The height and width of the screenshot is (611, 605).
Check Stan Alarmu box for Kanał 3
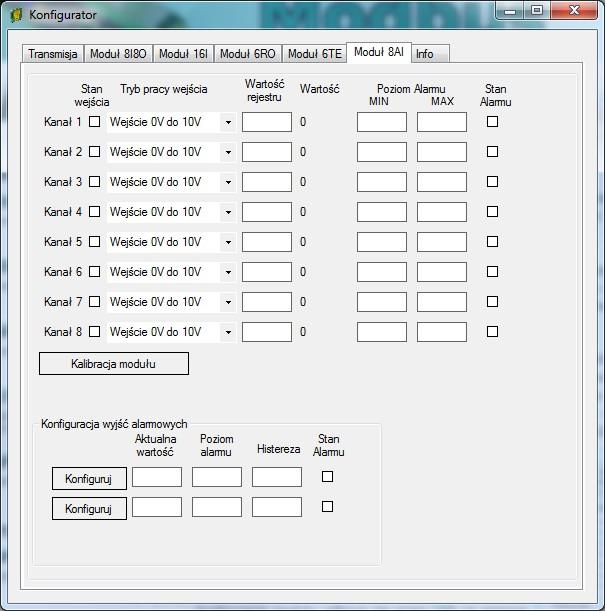(x=492, y=182)
